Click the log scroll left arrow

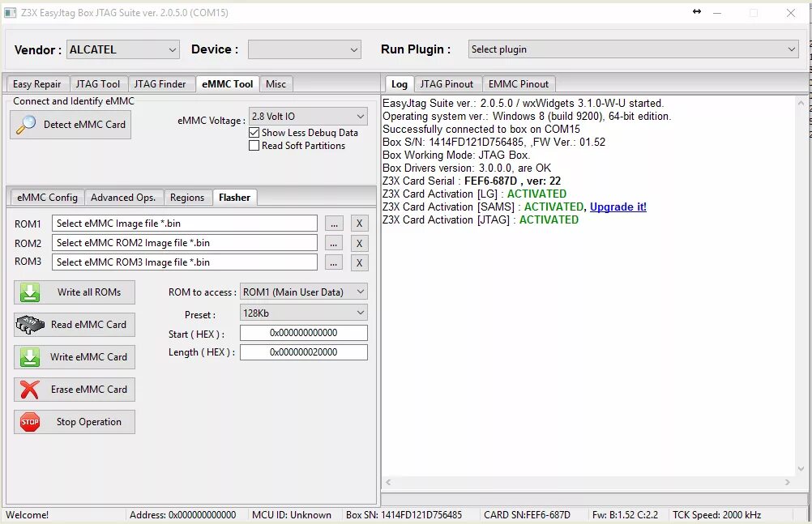(388, 482)
